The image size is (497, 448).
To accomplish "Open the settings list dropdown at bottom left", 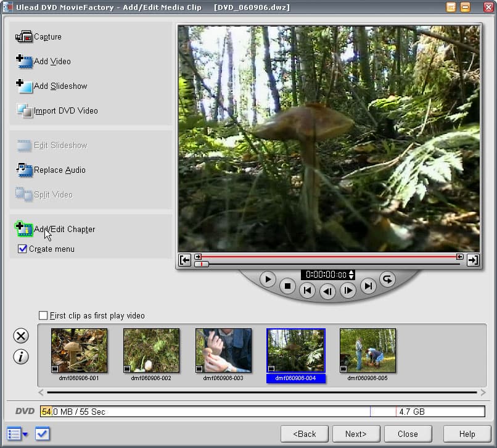I will (x=17, y=434).
